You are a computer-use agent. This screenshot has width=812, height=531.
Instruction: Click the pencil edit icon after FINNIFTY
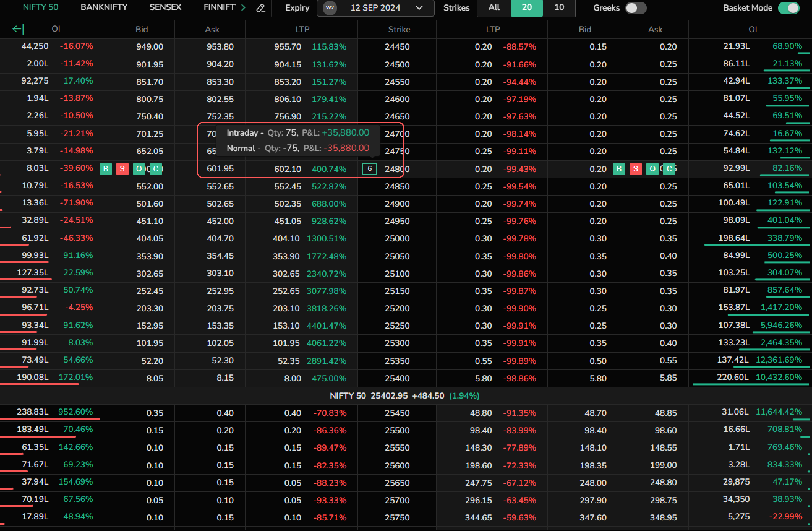click(x=261, y=8)
